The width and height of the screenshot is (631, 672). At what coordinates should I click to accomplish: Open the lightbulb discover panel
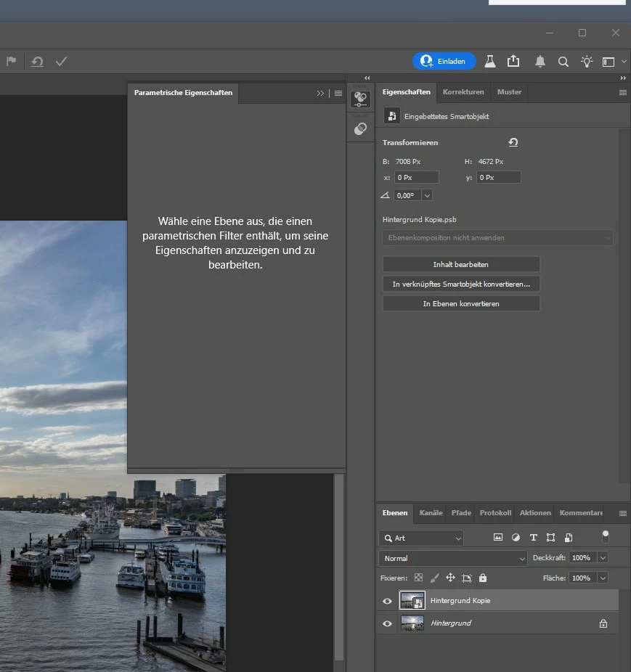click(587, 62)
